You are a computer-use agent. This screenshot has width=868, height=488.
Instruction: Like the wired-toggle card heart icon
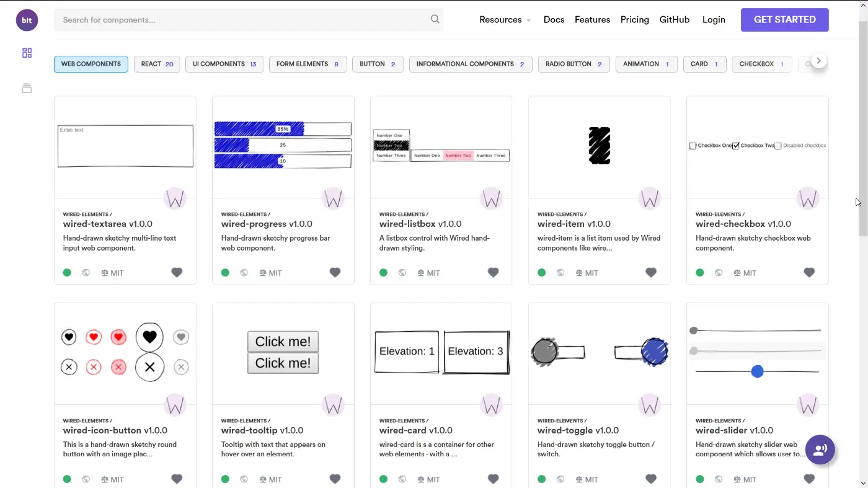tap(651, 479)
